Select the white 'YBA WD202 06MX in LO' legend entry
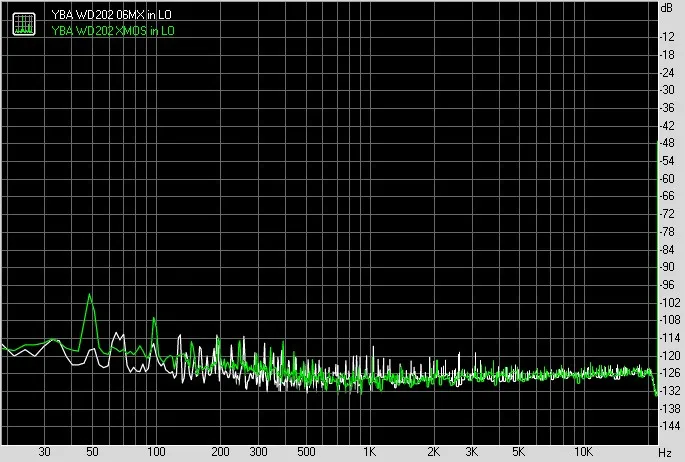Screen dimensions: 685x462 click(111, 15)
